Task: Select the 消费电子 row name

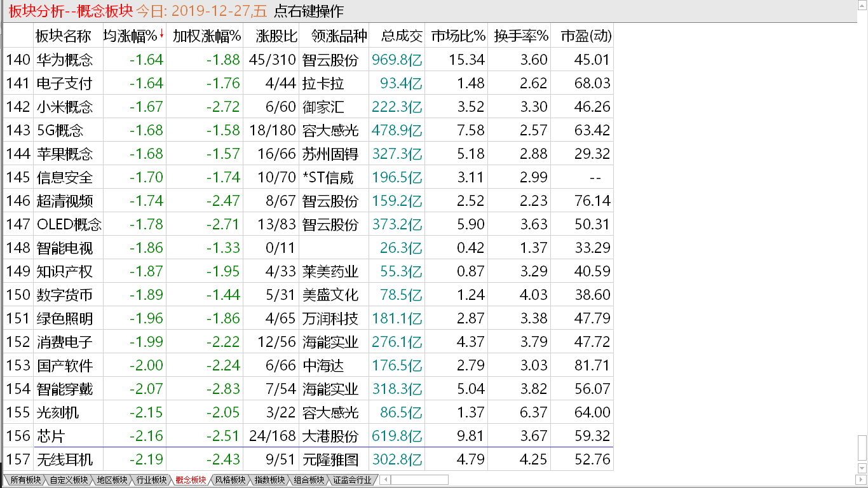Action: click(x=64, y=342)
